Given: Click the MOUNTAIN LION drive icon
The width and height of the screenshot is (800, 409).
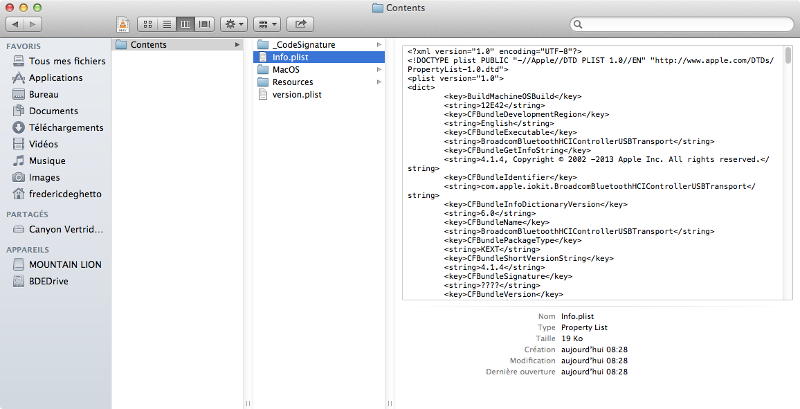Looking at the screenshot, I should point(18,265).
